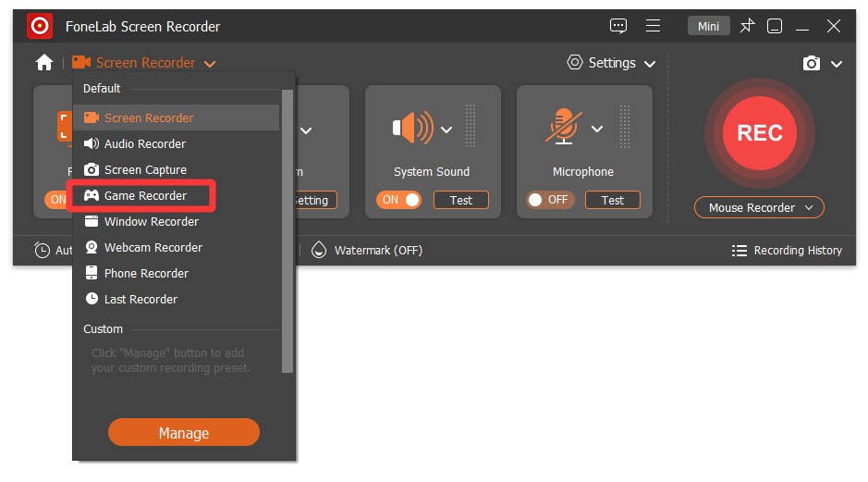
Task: Click the Microphone label
Action: [x=583, y=172]
